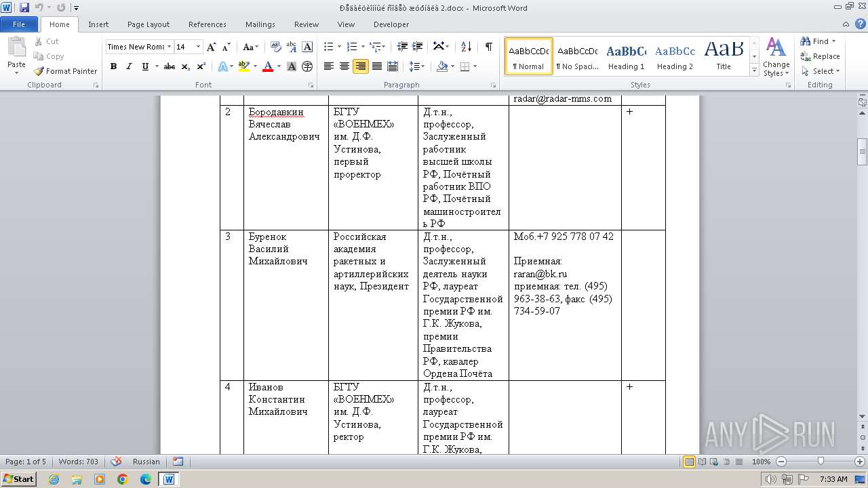Image resolution: width=868 pixels, height=488 pixels.
Task: Expand Styles gallery More arrow
Action: click(x=754, y=70)
